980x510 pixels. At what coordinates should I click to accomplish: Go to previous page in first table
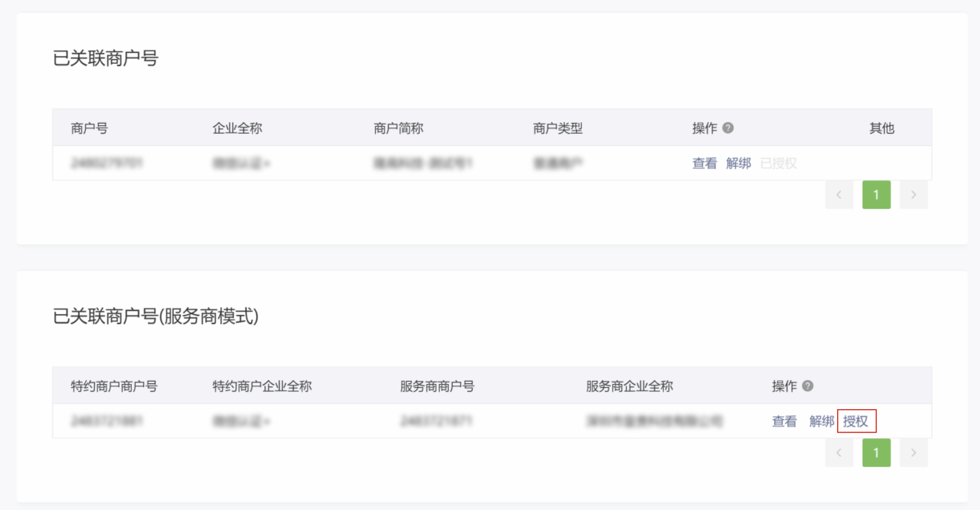[x=839, y=195]
